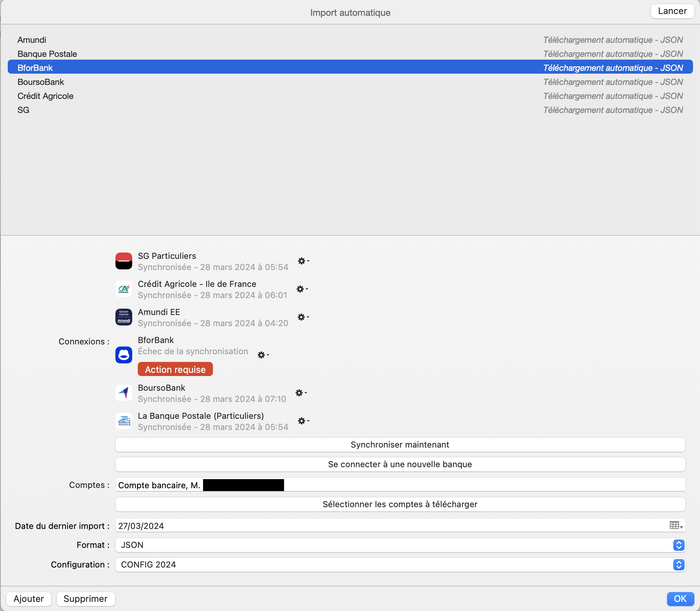Viewport: 700px width, 611px height.
Task: Click Téléchargement automatique label of Amundi row
Action: coord(613,40)
